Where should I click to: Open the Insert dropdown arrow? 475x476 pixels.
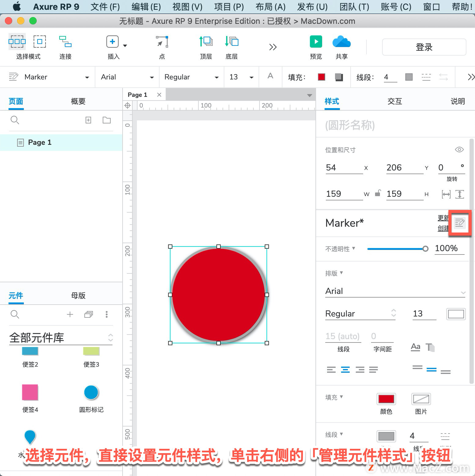tap(125, 46)
